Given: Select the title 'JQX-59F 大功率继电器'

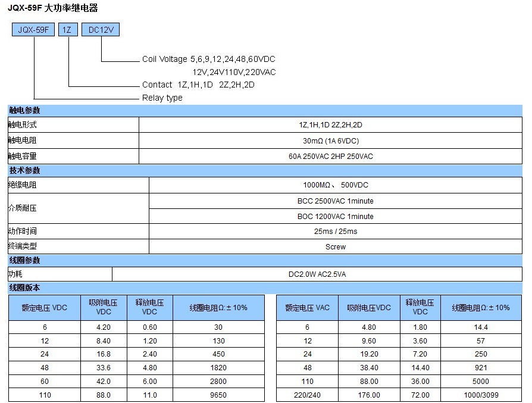Looking at the screenshot, I should (52, 8).
